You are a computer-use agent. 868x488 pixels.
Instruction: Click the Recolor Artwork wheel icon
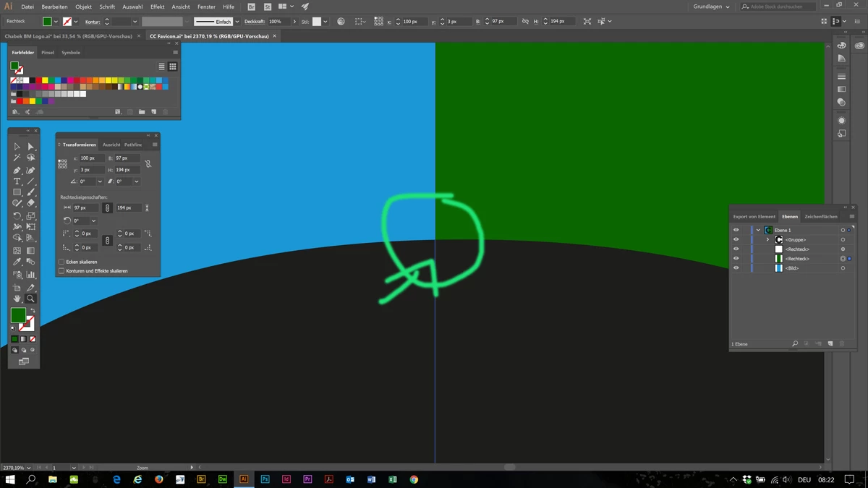click(x=341, y=22)
